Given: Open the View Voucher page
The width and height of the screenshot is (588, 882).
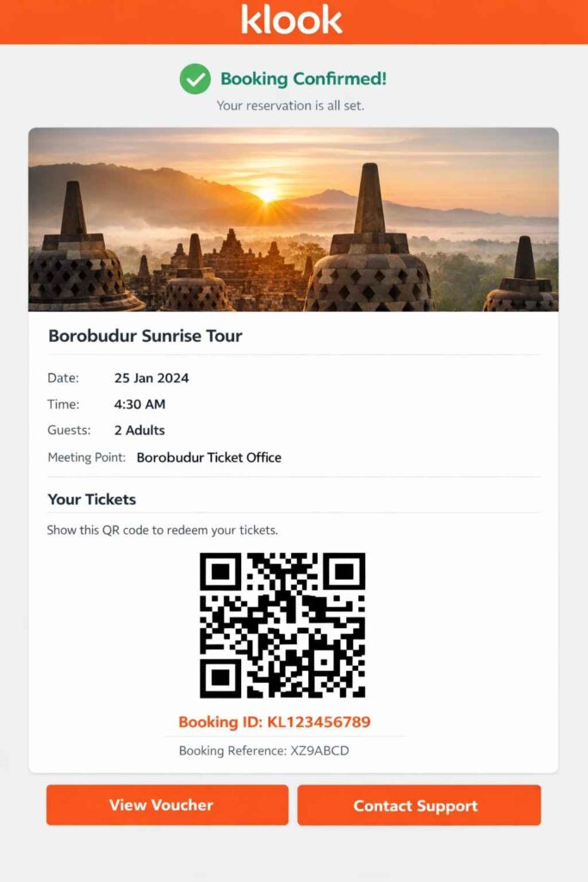Looking at the screenshot, I should pyautogui.click(x=167, y=804).
